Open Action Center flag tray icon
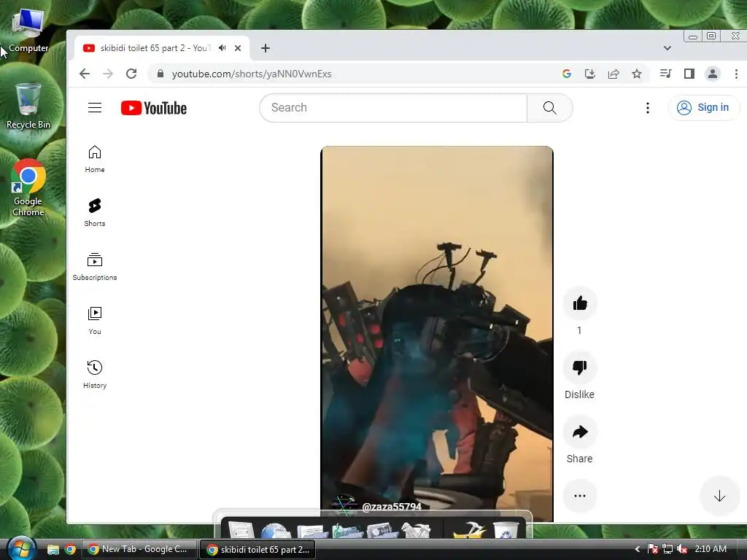Image resolution: width=747 pixels, height=560 pixels. [x=653, y=549]
